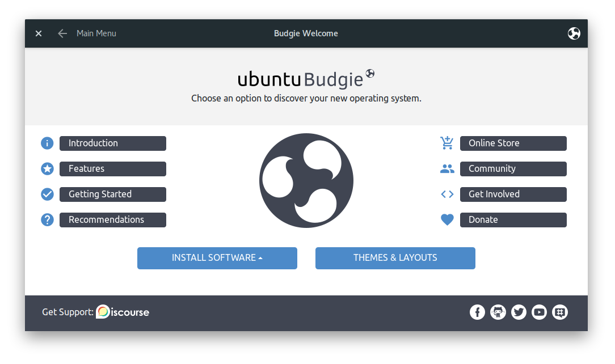The width and height of the screenshot is (615, 364).
Task: Open the Introduction page
Action: click(113, 143)
